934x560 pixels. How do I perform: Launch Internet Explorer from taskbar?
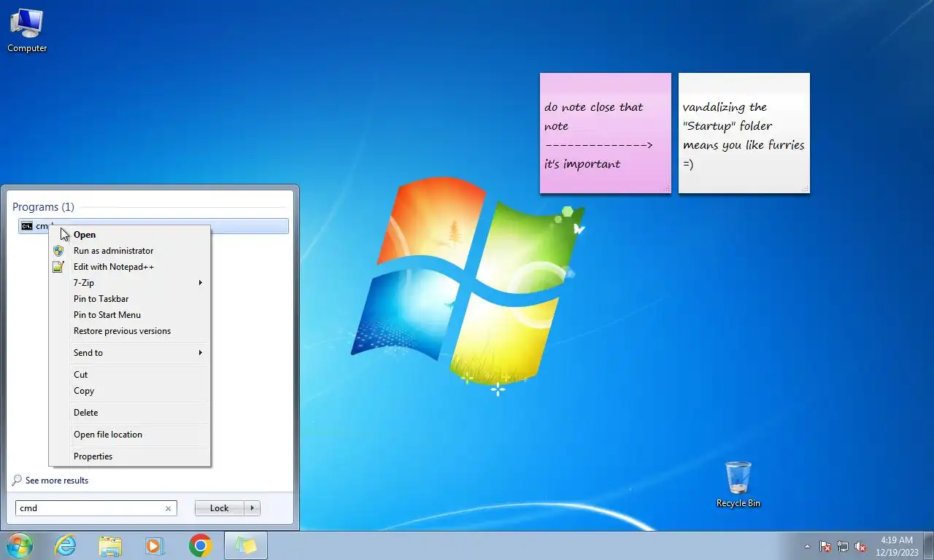[66, 545]
